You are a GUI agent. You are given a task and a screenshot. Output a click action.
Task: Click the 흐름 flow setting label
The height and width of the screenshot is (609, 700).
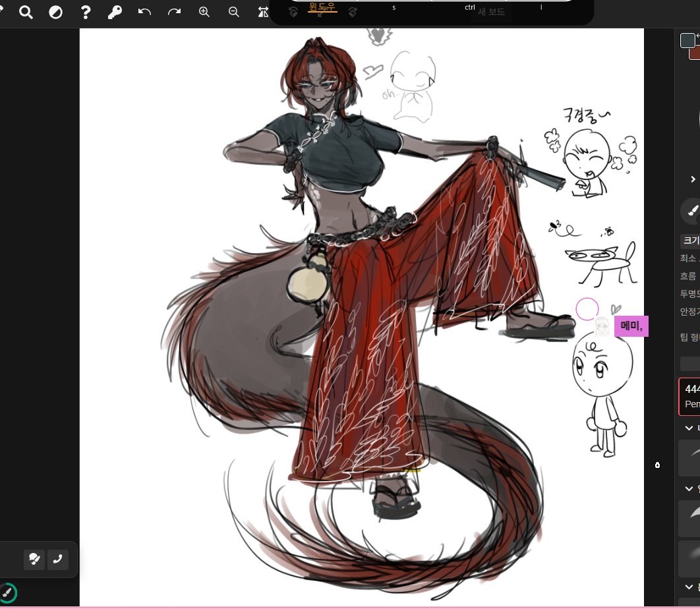(688, 276)
